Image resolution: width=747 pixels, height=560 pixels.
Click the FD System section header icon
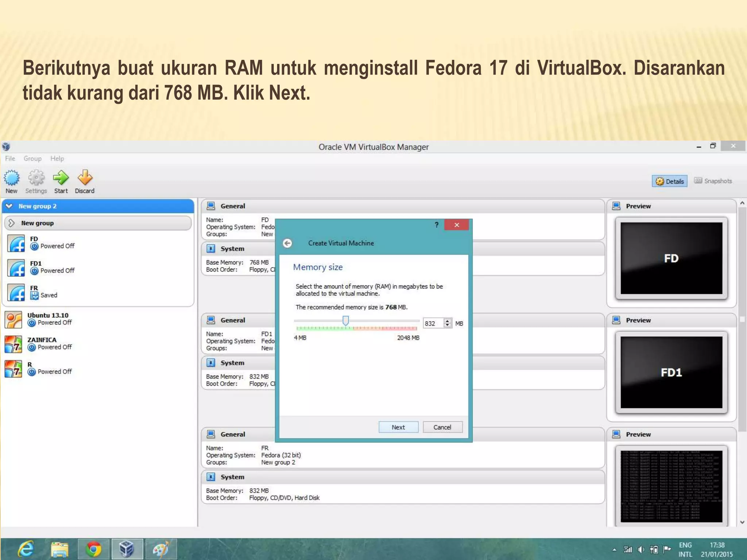[211, 249]
